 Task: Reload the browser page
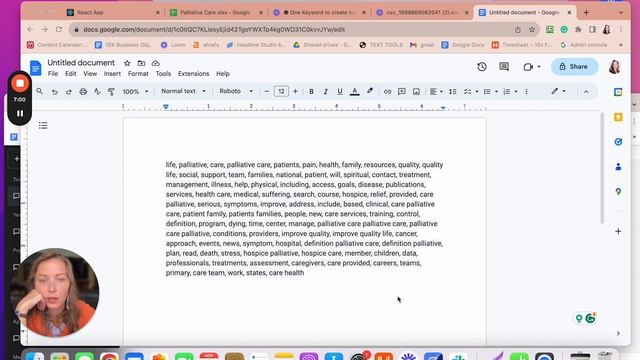click(x=59, y=29)
